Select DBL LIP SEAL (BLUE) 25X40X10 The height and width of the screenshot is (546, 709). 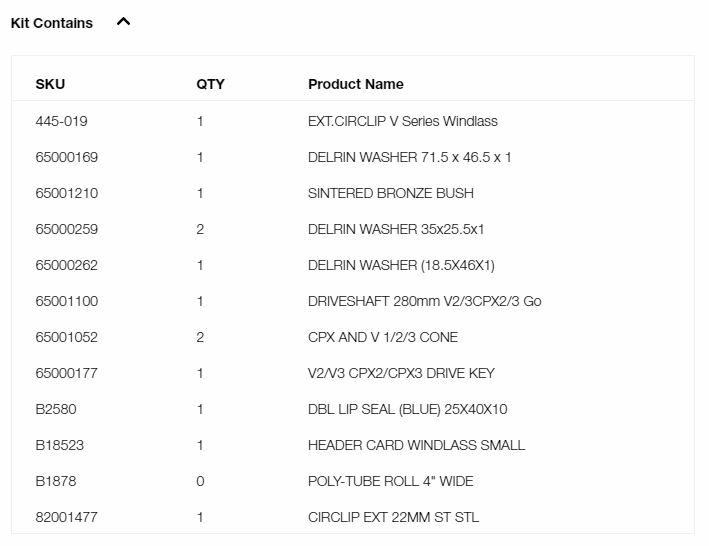[407, 410]
